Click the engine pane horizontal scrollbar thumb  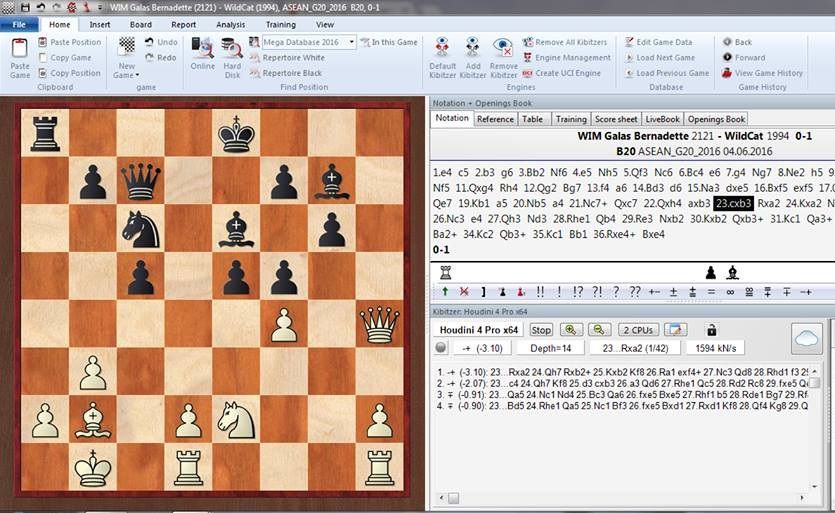point(453,498)
